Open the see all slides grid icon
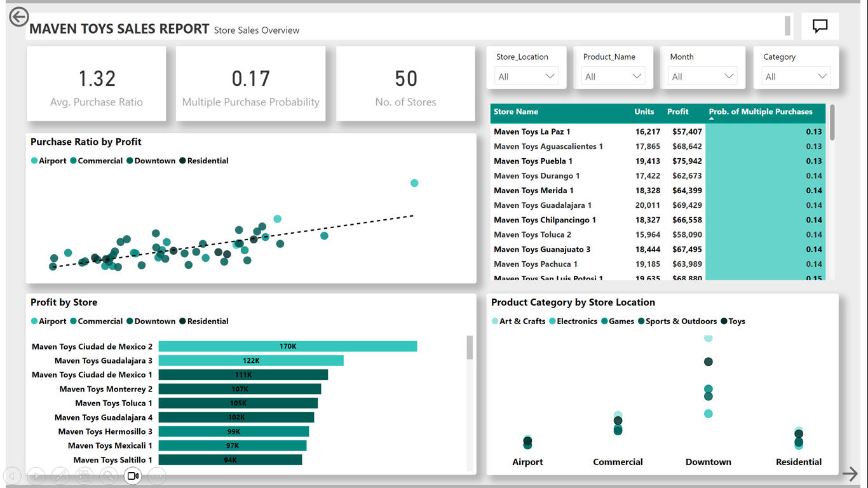Screen dimensions: 868x488 [85, 475]
